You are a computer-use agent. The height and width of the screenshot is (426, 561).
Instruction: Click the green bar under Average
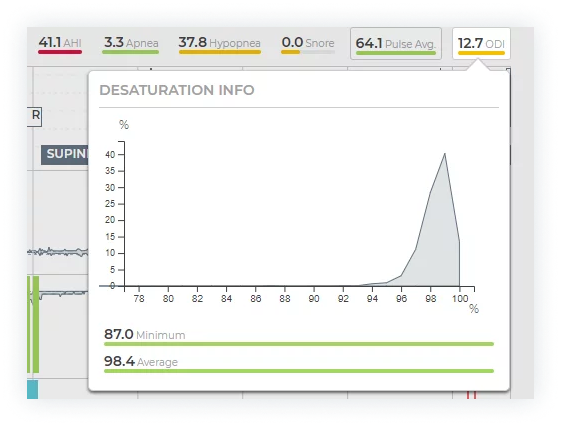click(299, 371)
